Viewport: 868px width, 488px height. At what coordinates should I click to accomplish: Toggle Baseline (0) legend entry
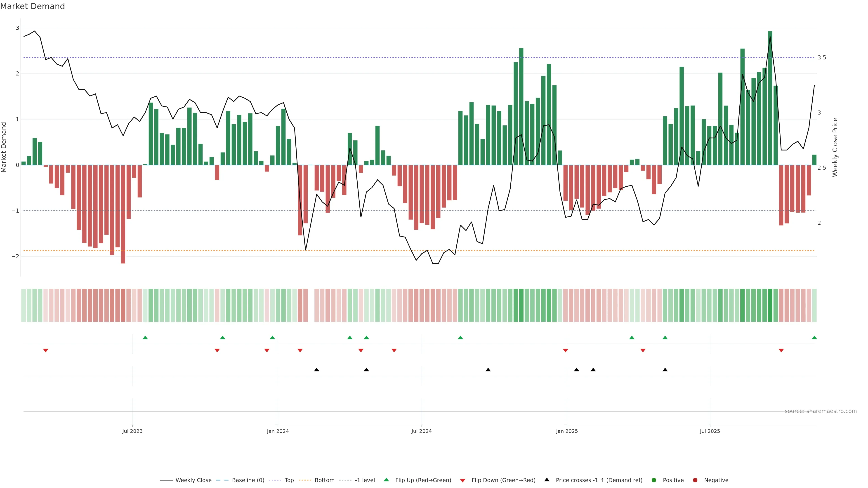pyautogui.click(x=248, y=480)
